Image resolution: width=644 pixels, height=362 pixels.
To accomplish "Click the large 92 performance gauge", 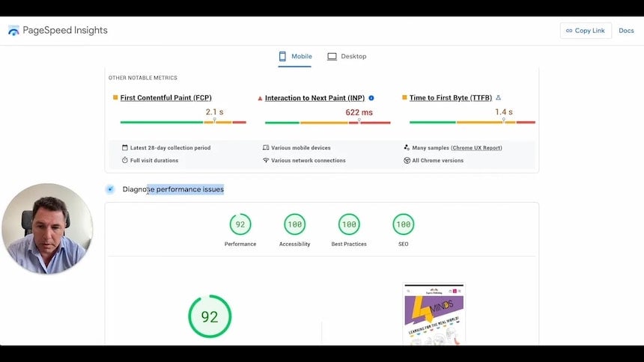I will [x=210, y=316].
